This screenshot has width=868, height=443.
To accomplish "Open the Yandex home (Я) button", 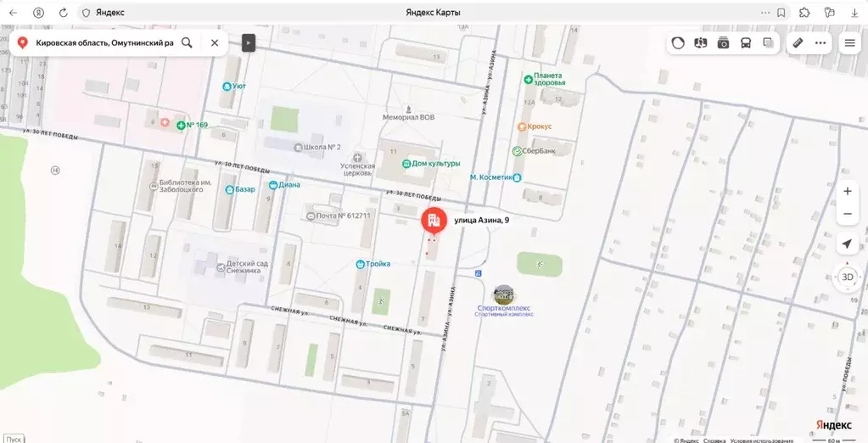I will (38, 12).
